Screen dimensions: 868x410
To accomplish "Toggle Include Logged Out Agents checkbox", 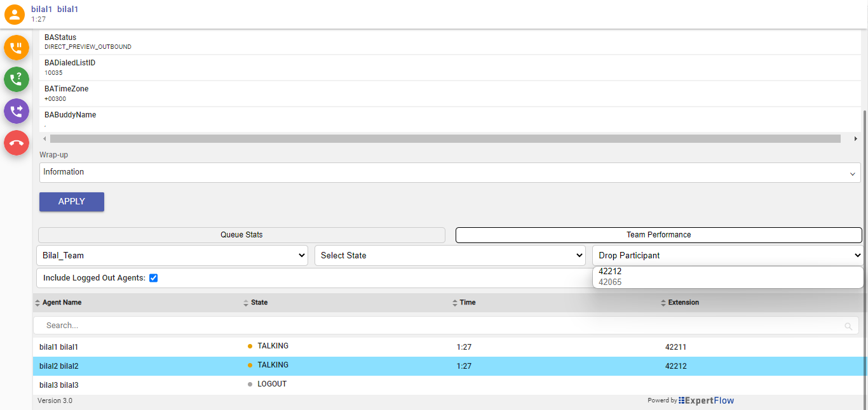I will pos(153,278).
